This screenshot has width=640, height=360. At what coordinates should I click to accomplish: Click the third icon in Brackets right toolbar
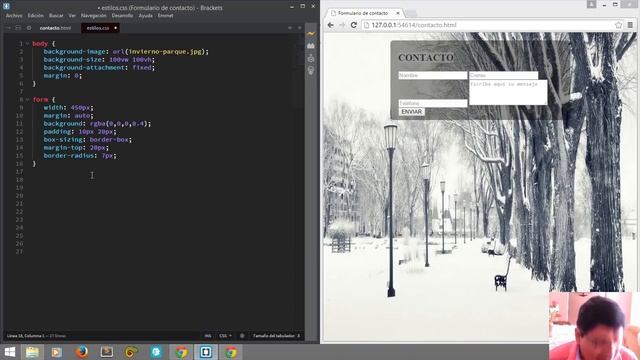(x=311, y=59)
